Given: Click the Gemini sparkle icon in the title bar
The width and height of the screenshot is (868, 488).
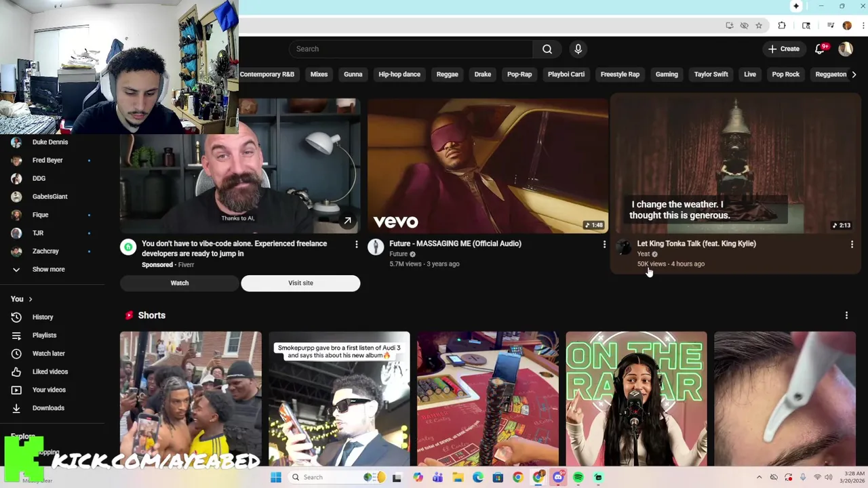Looking at the screenshot, I should click(796, 6).
